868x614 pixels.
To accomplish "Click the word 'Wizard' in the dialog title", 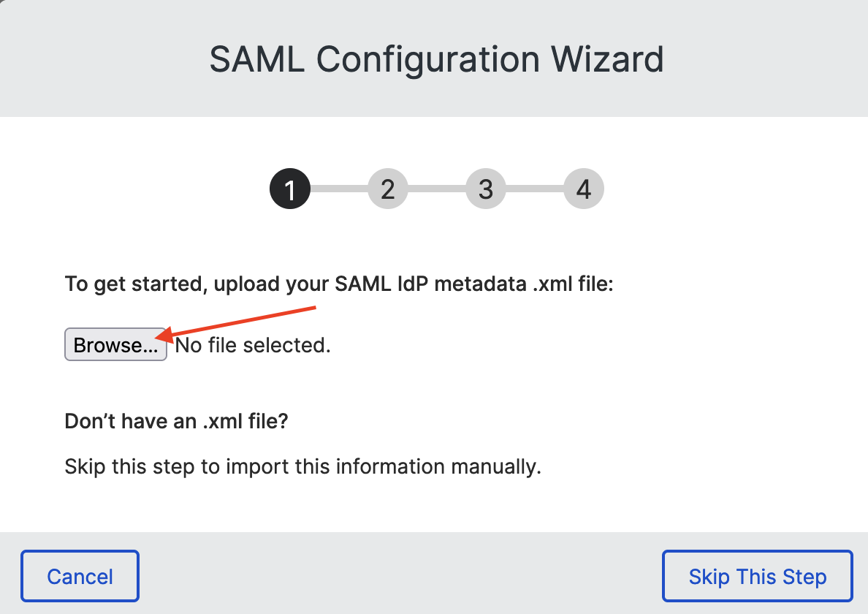I will click(x=606, y=59).
